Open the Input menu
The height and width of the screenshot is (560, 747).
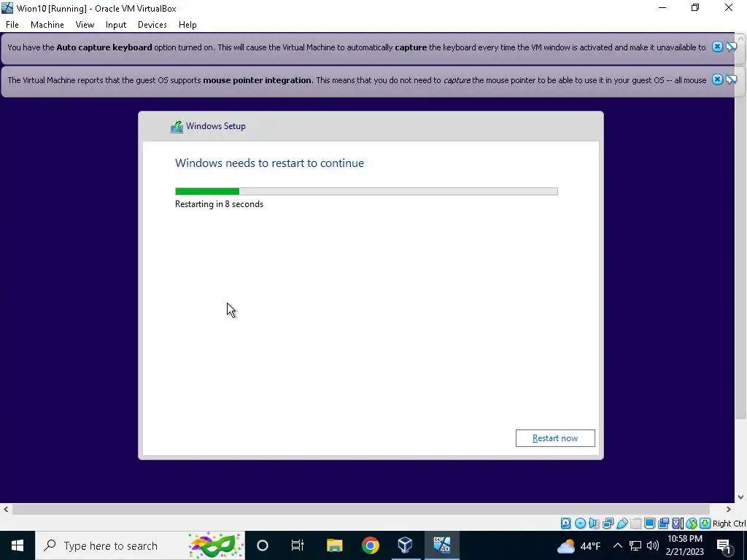116,25
